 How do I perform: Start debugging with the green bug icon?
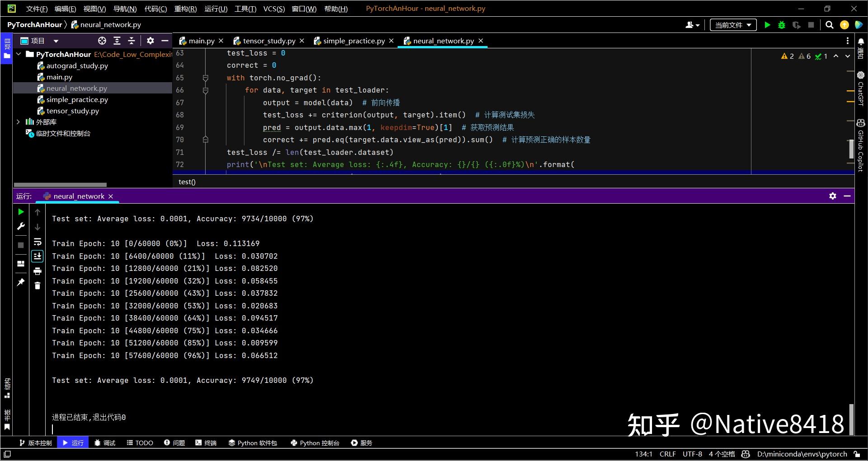click(x=781, y=25)
